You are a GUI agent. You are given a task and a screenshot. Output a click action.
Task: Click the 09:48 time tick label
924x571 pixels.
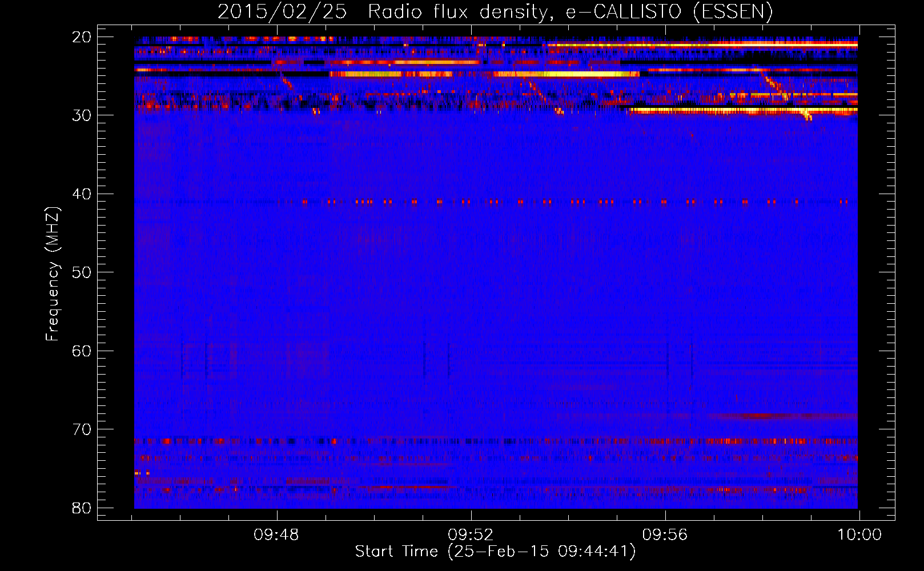(276, 535)
